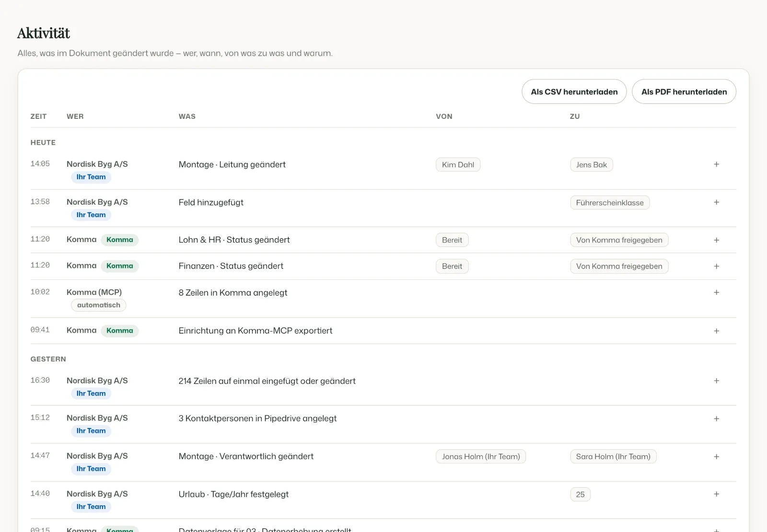Expand the Montage Verantwortlich geändert row

pyautogui.click(x=716, y=457)
